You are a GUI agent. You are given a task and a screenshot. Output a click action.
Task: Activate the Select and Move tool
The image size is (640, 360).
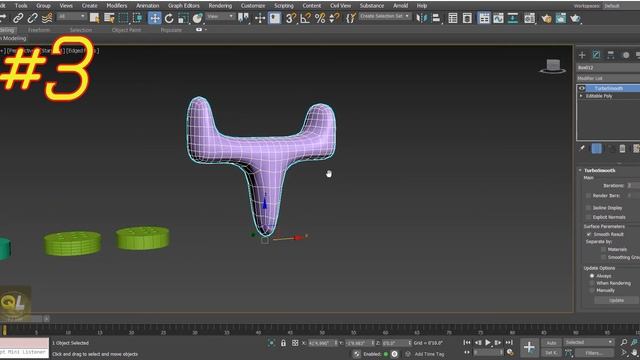tap(154, 18)
